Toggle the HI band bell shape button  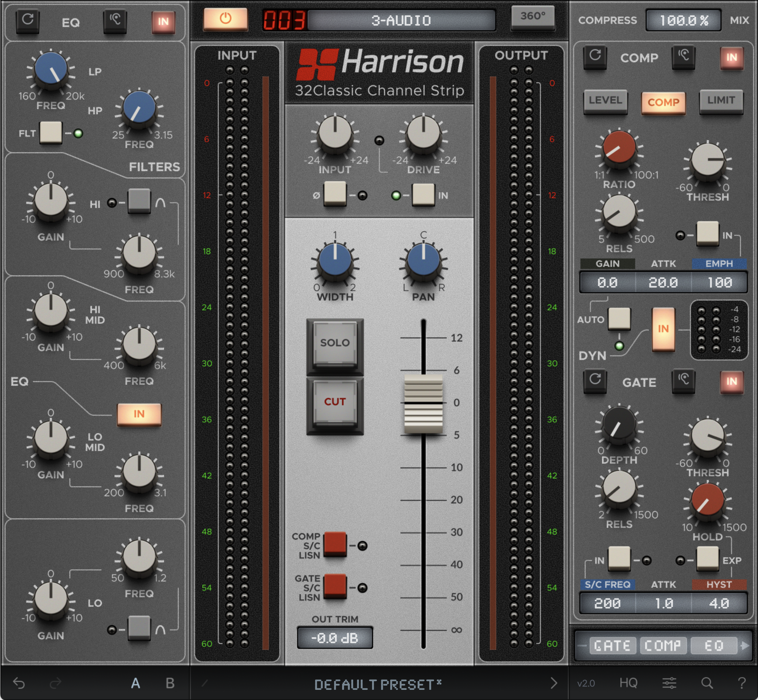[x=139, y=202]
